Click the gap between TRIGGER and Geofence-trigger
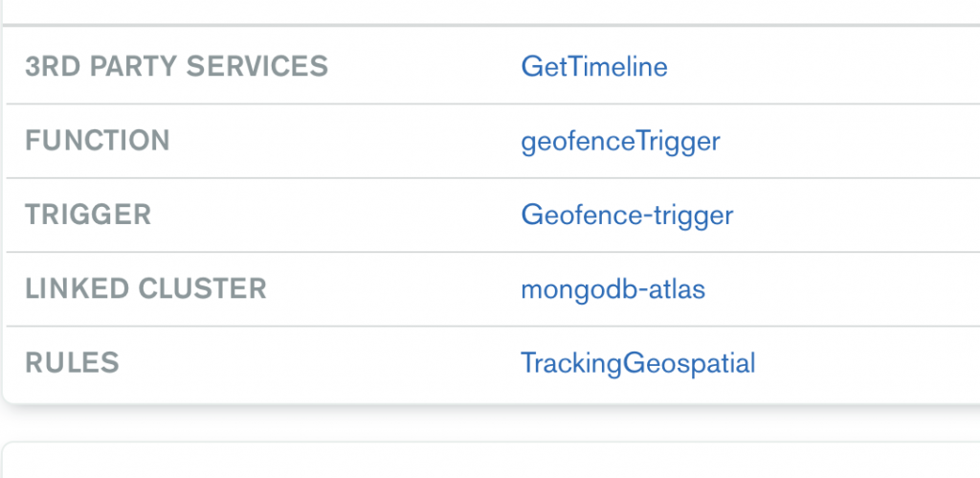The image size is (980, 478). (x=335, y=215)
